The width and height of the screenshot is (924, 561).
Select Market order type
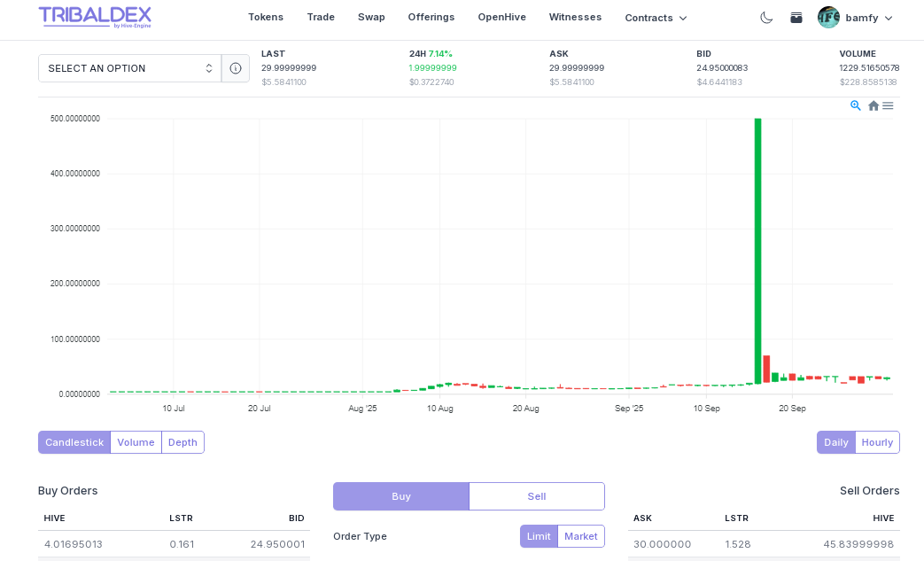[581, 536]
